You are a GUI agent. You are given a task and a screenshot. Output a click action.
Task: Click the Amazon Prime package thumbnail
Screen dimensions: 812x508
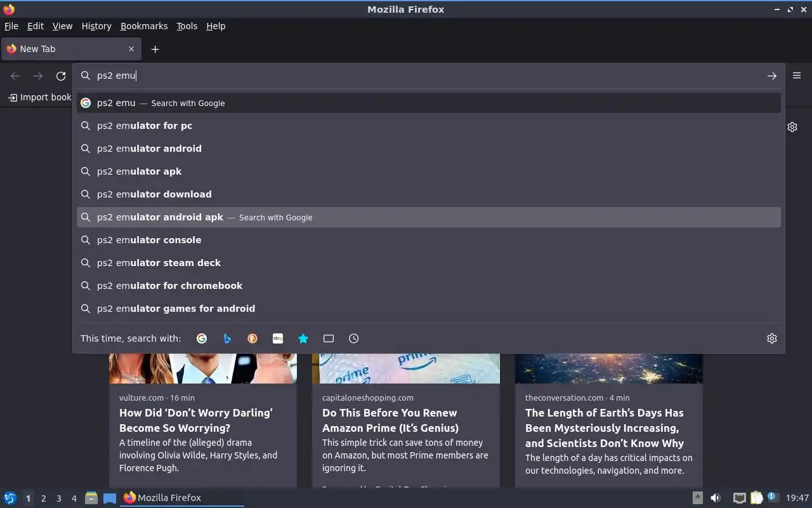click(406, 369)
